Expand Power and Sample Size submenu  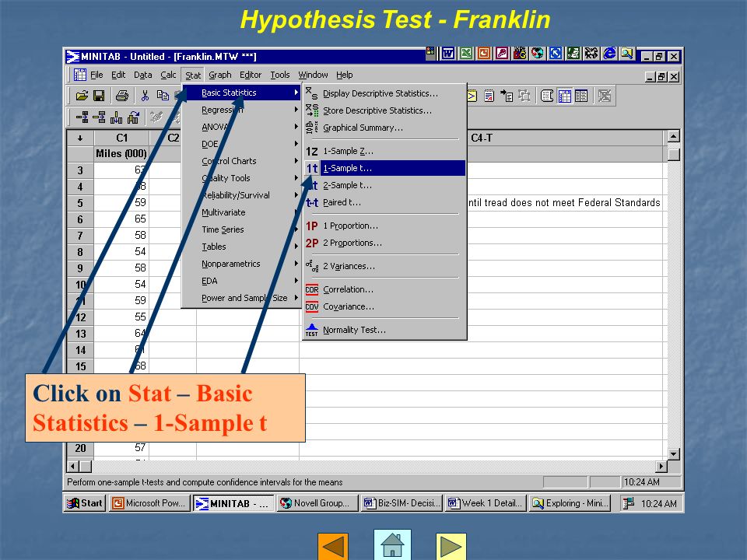pyautogui.click(x=241, y=298)
